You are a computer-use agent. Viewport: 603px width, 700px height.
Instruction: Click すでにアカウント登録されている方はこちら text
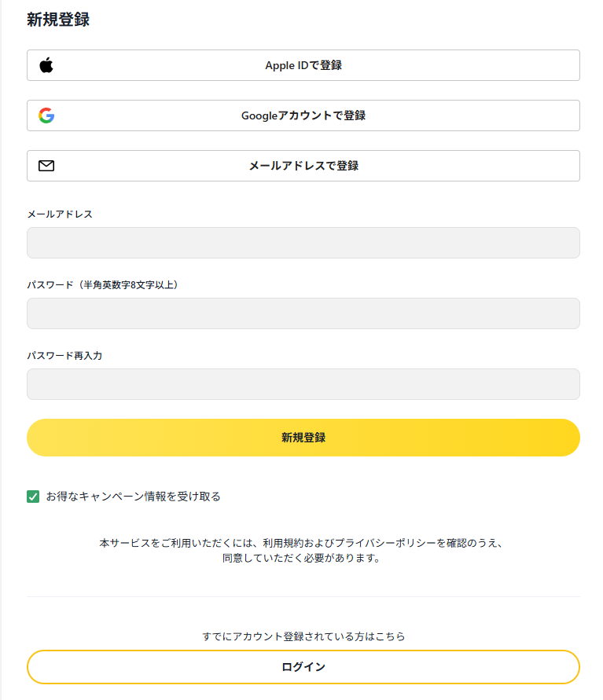(303, 636)
